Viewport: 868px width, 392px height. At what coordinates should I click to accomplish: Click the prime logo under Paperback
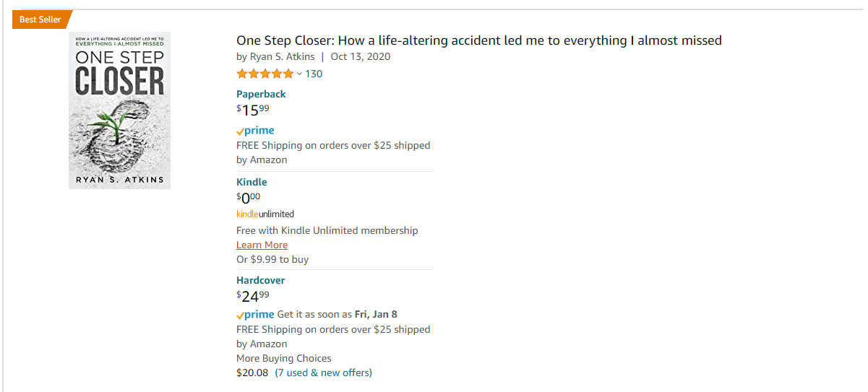click(255, 131)
